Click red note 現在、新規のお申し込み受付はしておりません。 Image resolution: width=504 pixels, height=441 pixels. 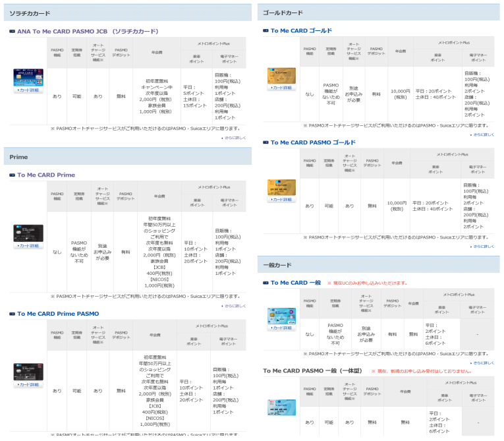(422, 371)
